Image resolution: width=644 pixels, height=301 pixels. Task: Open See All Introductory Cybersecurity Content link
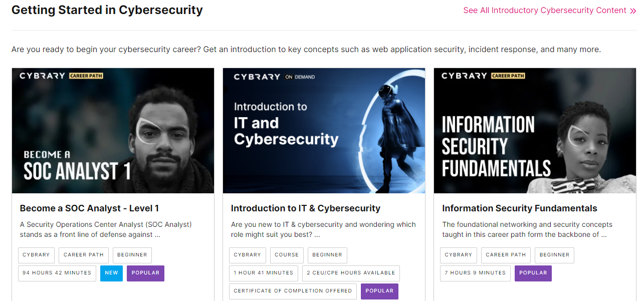(x=545, y=11)
